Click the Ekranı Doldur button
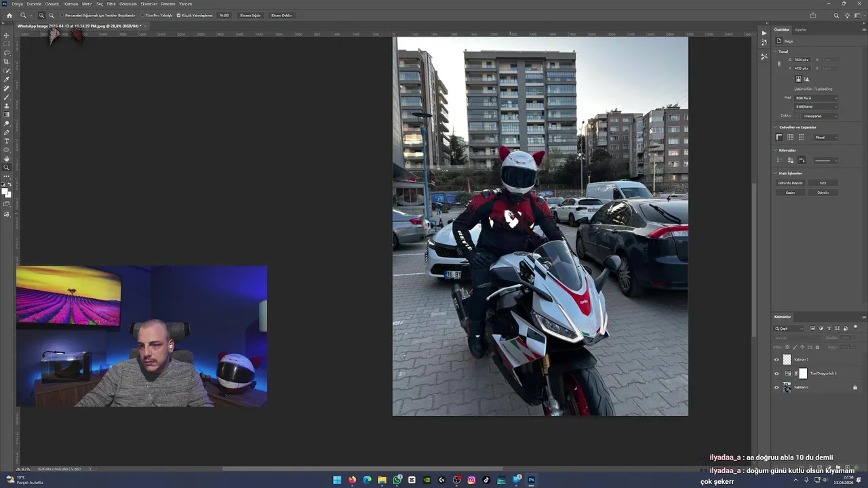This screenshot has height=488, width=868. [x=281, y=15]
